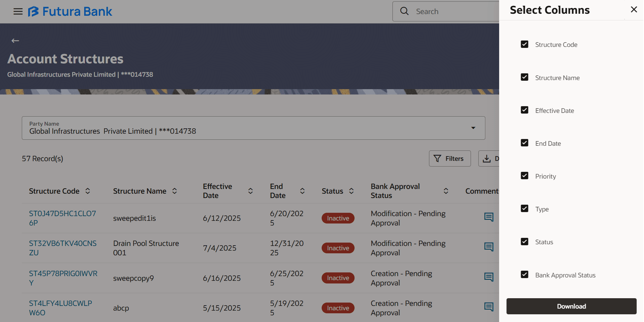Sort by Status column

(x=351, y=191)
